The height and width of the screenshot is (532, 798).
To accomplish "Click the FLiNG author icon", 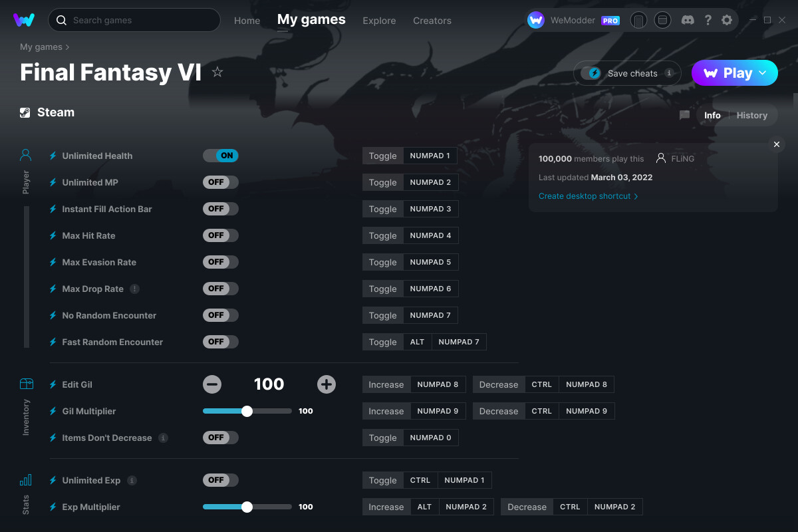I will tap(661, 158).
